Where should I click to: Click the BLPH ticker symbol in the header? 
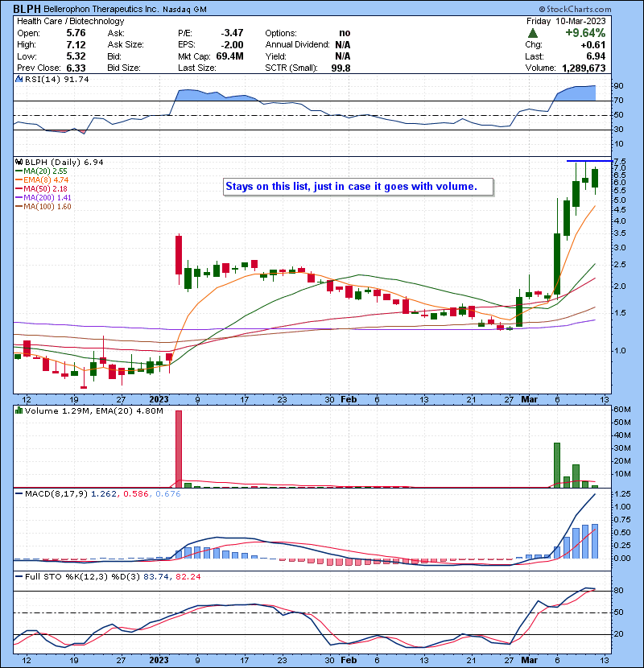click(x=27, y=9)
